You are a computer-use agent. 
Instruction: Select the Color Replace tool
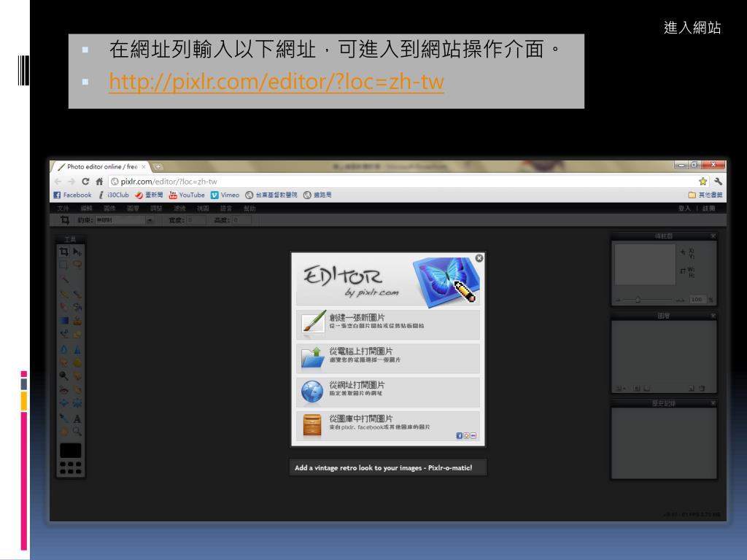64,334
